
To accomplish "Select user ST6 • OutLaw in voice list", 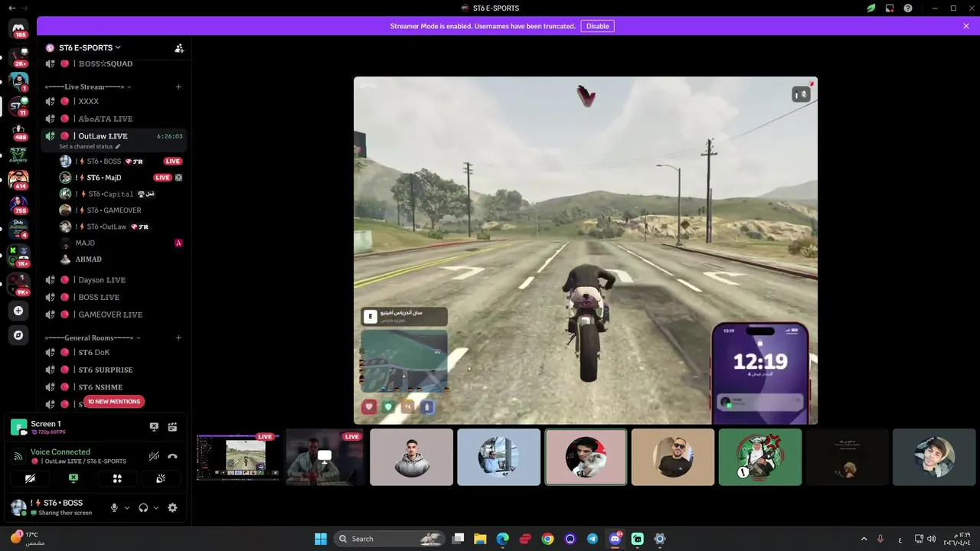I will [122, 227].
